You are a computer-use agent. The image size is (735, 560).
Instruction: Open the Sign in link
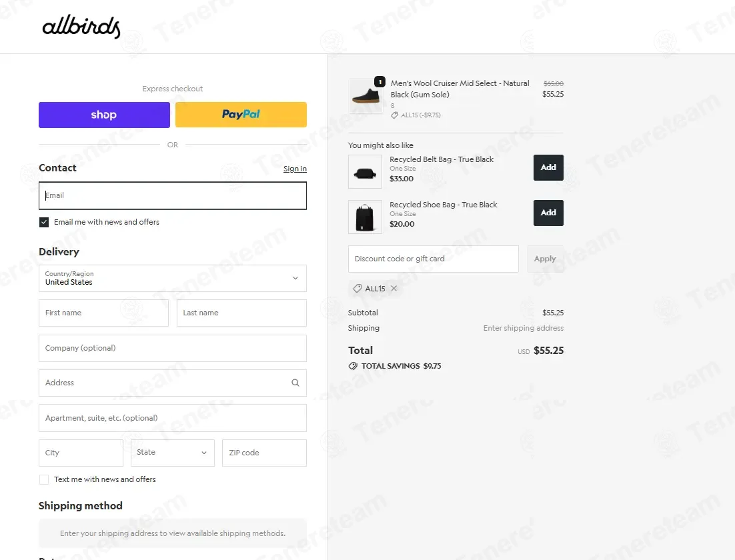click(295, 169)
